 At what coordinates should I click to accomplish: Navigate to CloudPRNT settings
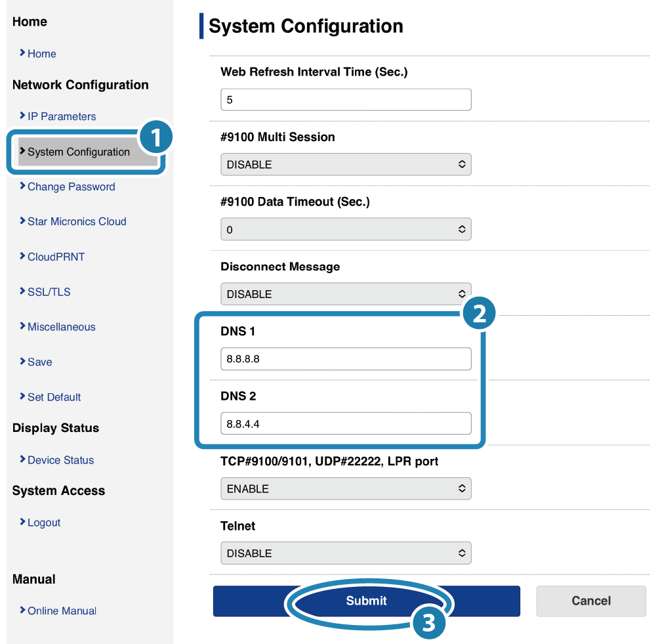[x=56, y=257]
